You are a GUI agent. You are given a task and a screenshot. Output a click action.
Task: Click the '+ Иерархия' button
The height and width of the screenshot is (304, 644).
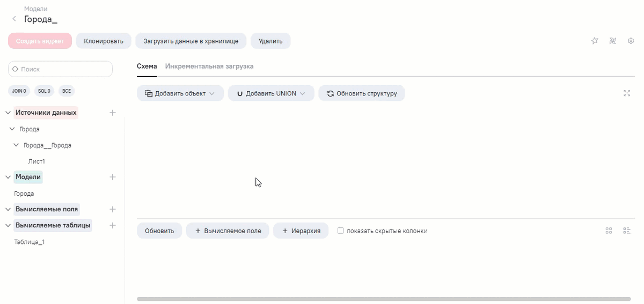click(301, 231)
